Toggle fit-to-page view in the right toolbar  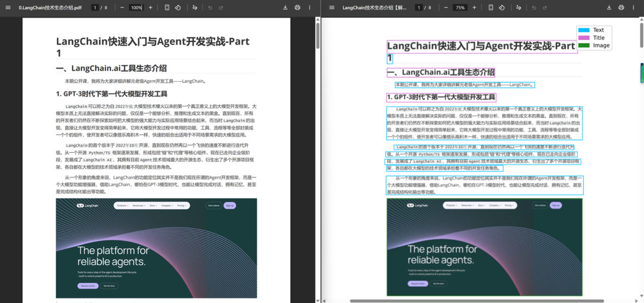pyautogui.click(x=491, y=7)
